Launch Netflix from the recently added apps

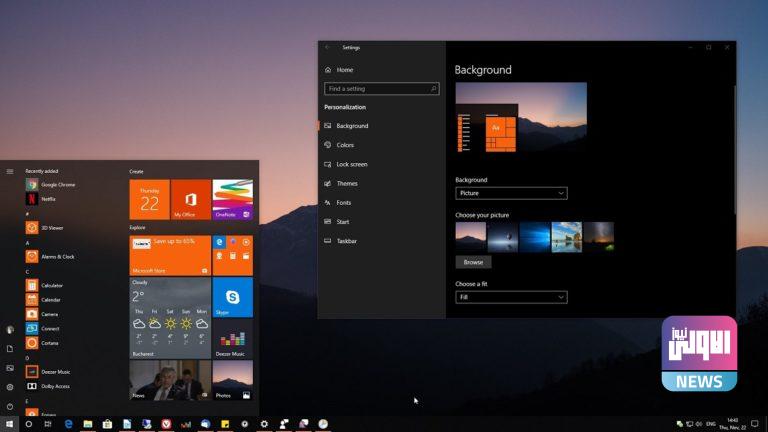(48, 199)
